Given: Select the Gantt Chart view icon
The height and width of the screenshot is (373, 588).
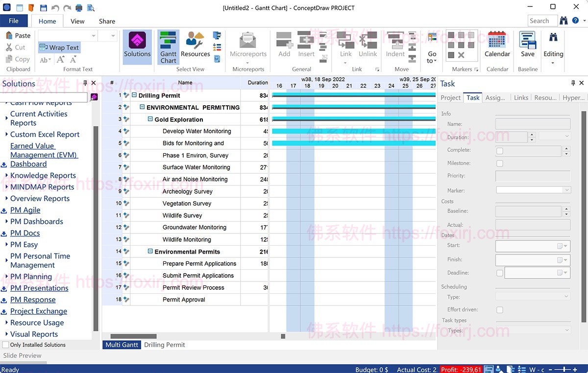Looking at the screenshot, I should pos(168,47).
